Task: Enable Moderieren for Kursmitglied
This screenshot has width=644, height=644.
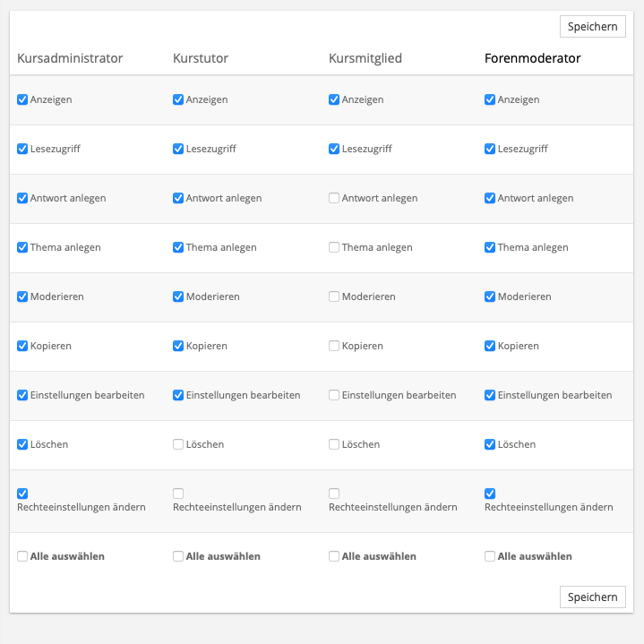Action: 334,296
